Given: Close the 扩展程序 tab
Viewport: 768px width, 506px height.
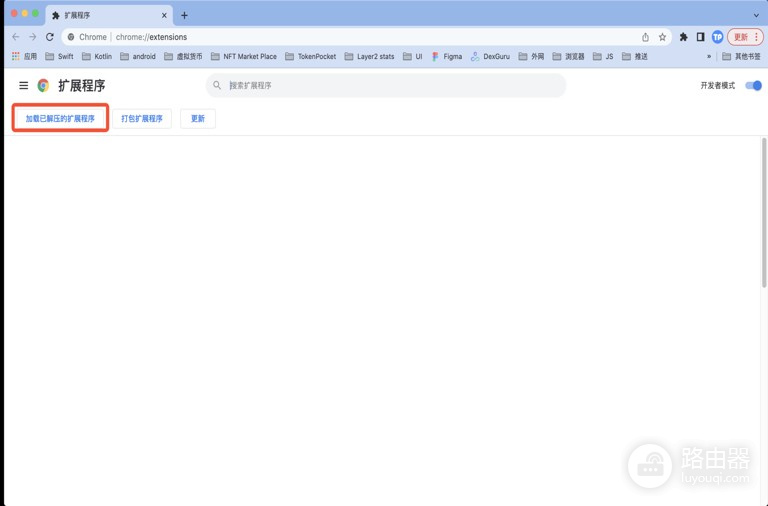Looking at the screenshot, I should (164, 16).
